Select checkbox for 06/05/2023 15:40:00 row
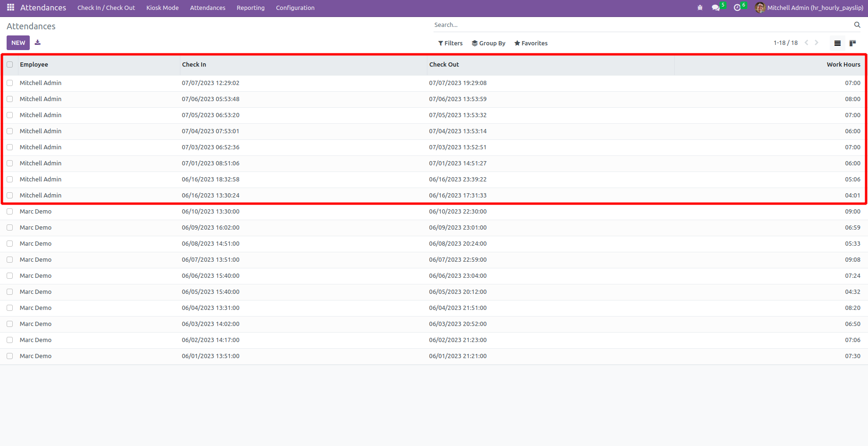Screen dimensions: 868x446 [10, 292]
